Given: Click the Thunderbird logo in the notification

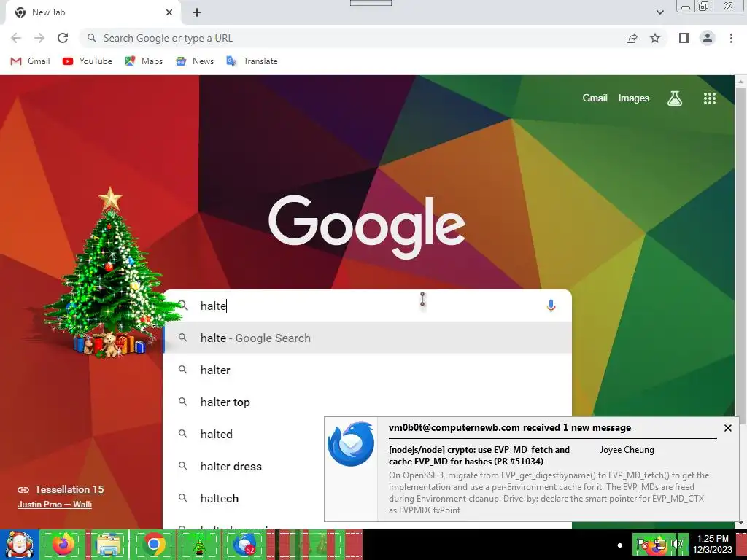Looking at the screenshot, I should 351,444.
